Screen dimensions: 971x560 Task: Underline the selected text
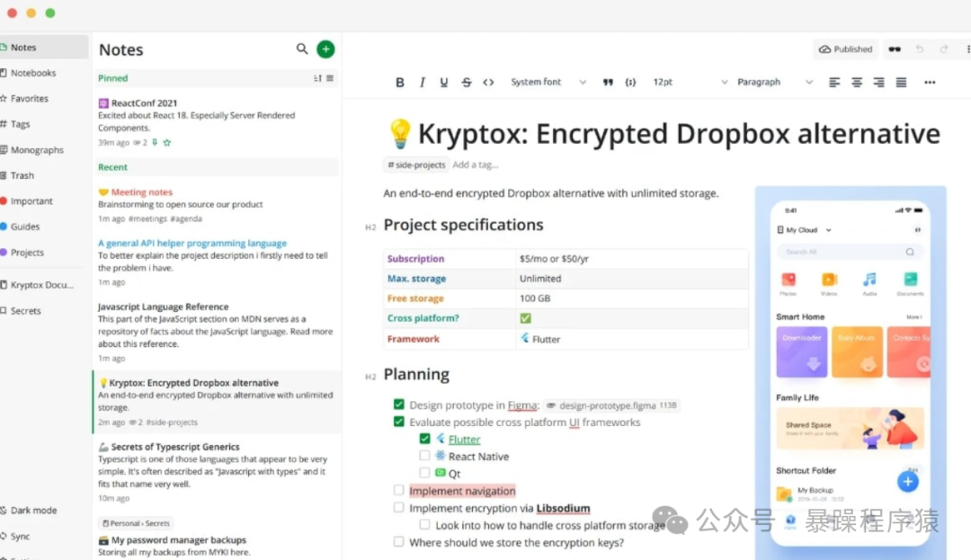pyautogui.click(x=444, y=83)
